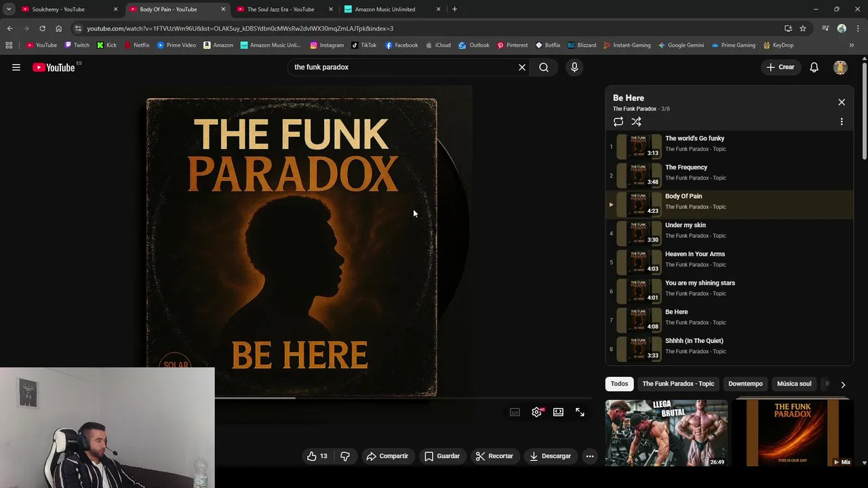
Task: Open The Funk Paradox Mix thumbnail
Action: (x=793, y=433)
